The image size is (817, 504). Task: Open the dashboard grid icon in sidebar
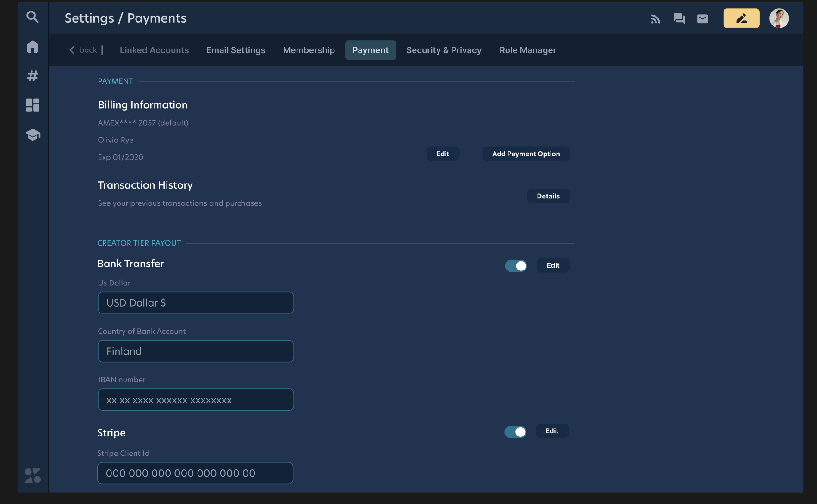pyautogui.click(x=32, y=105)
